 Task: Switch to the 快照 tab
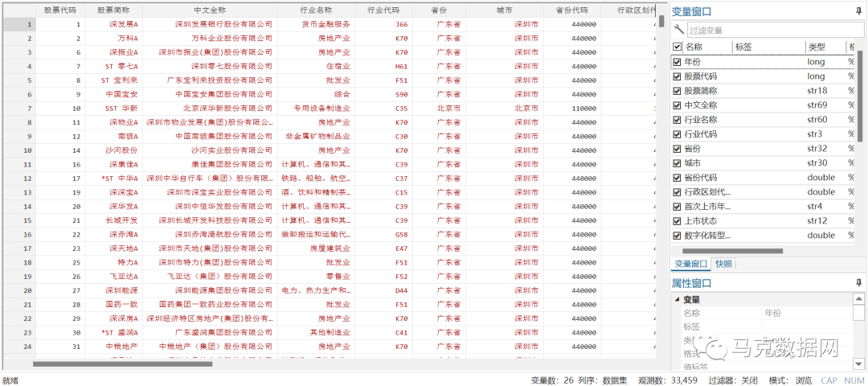point(723,264)
